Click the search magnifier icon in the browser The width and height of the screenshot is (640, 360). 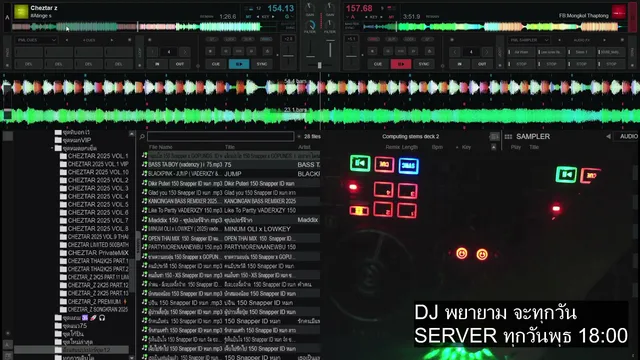(x=142, y=137)
